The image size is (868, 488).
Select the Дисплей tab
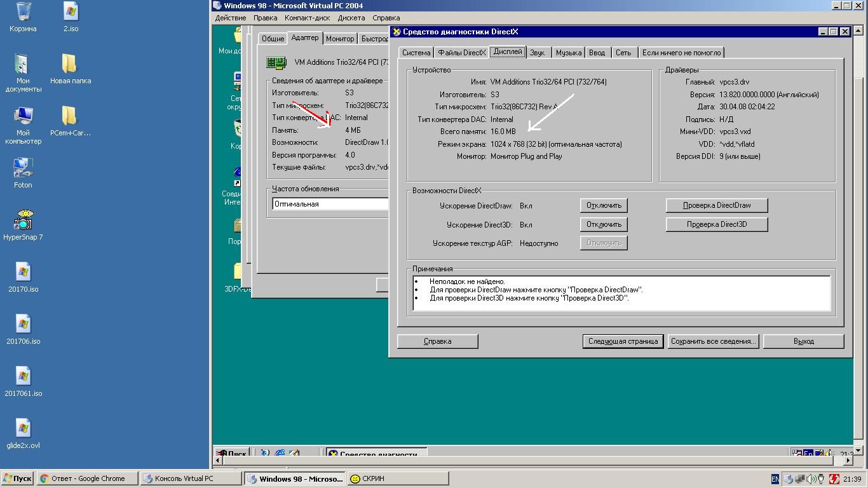click(x=508, y=51)
